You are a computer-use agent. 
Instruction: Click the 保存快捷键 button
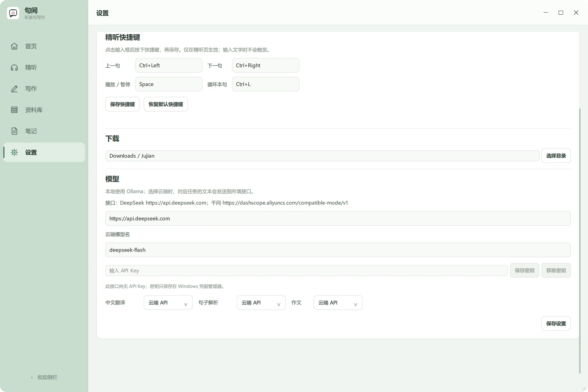point(122,104)
